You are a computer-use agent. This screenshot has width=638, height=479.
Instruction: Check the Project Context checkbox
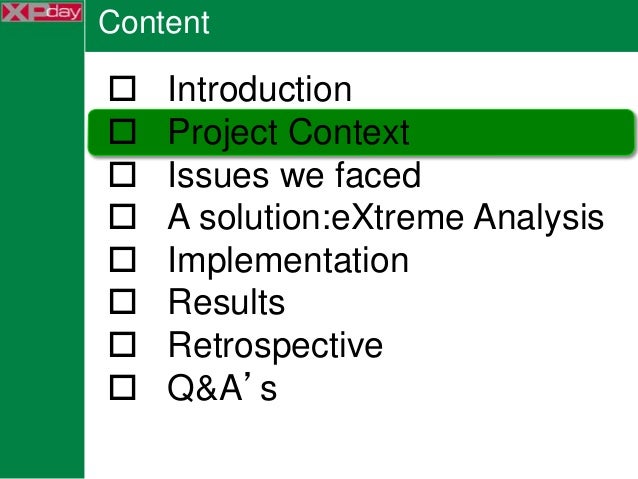point(122,131)
